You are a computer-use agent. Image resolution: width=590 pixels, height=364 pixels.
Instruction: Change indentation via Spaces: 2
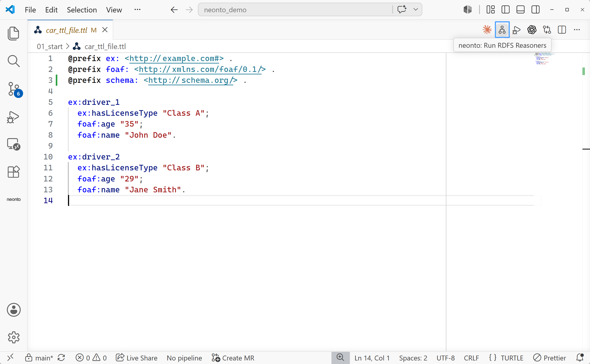coord(413,358)
